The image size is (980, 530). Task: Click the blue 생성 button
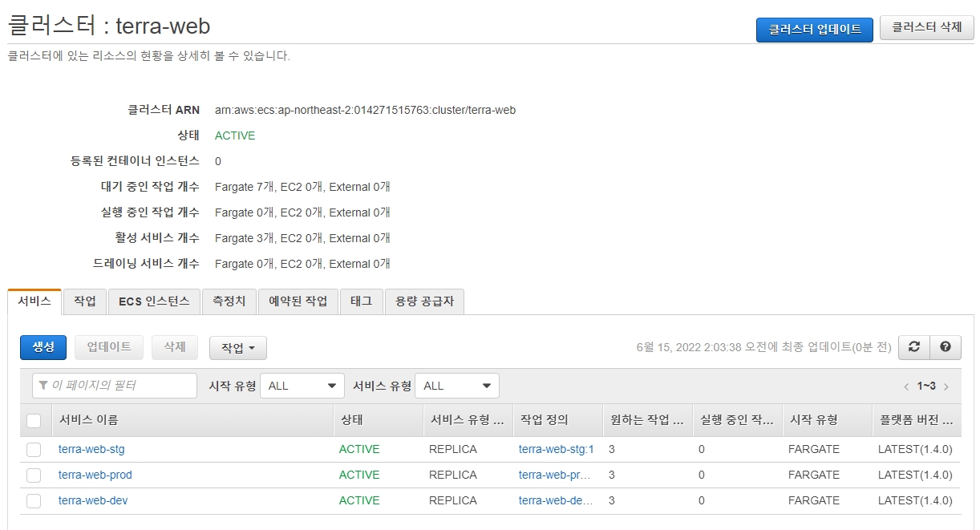pyautogui.click(x=43, y=347)
